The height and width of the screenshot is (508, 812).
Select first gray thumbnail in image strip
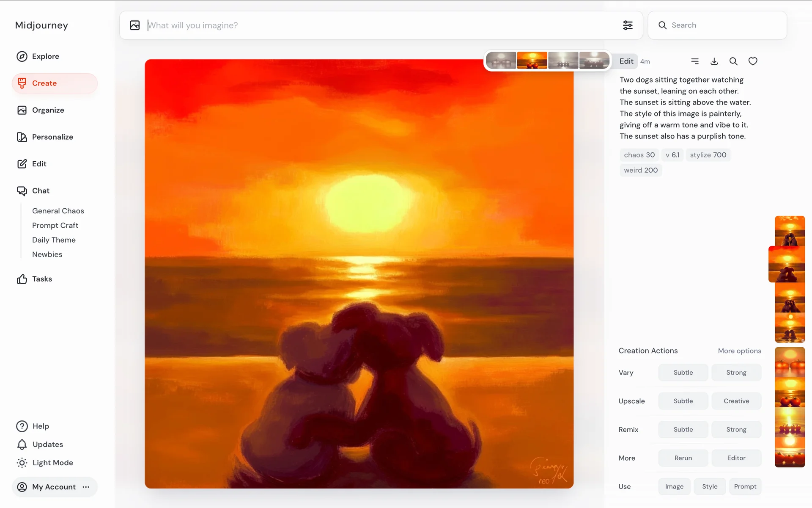point(501,61)
